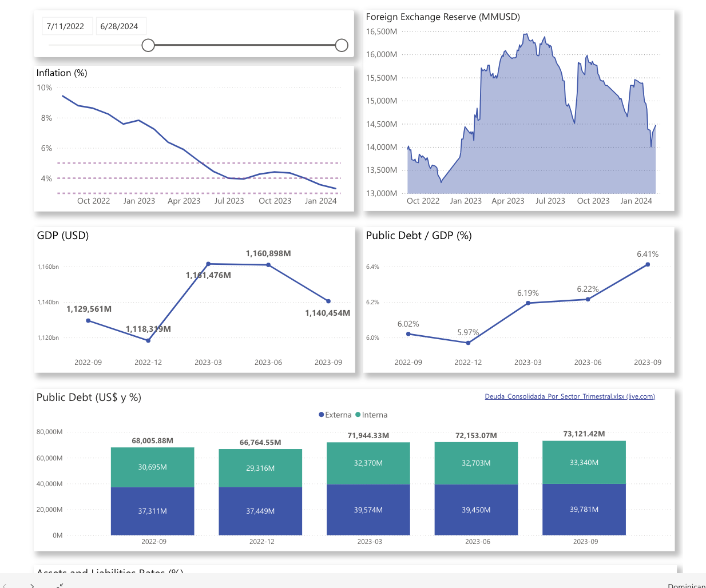
Task: Select the Externa legend entry
Action: click(335, 415)
